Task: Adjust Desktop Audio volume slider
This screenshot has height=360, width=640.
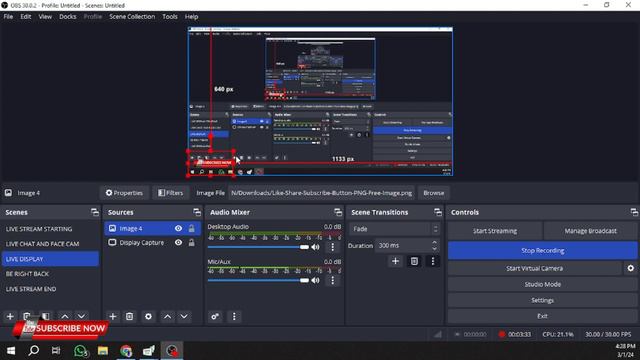Action: point(258,247)
